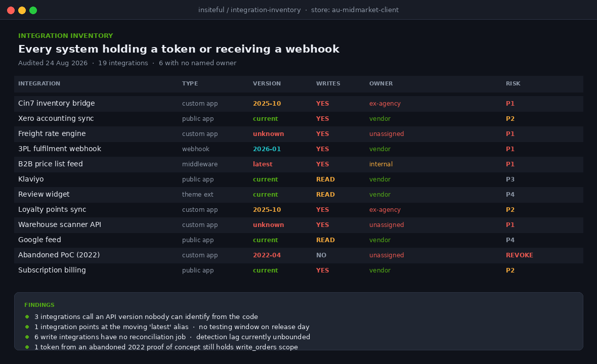
Task: Select the Loyalty points sync row name
Action: (52, 210)
